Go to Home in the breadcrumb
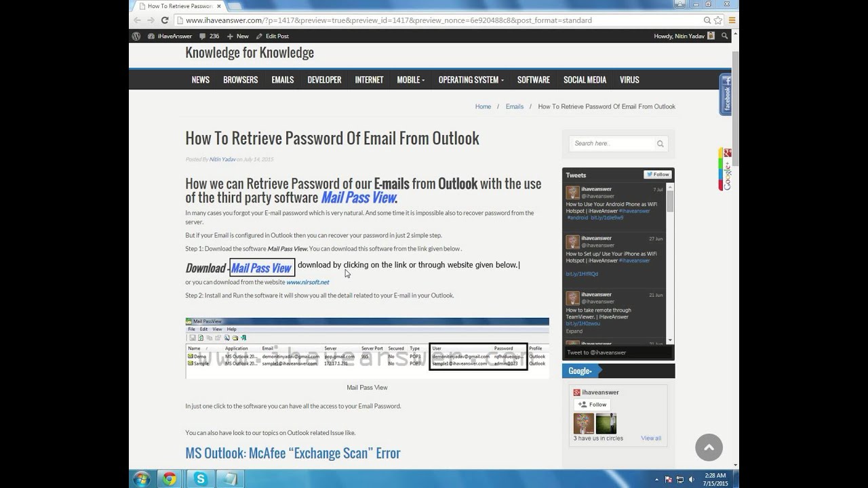Viewport: 868px width, 488px height. [483, 106]
